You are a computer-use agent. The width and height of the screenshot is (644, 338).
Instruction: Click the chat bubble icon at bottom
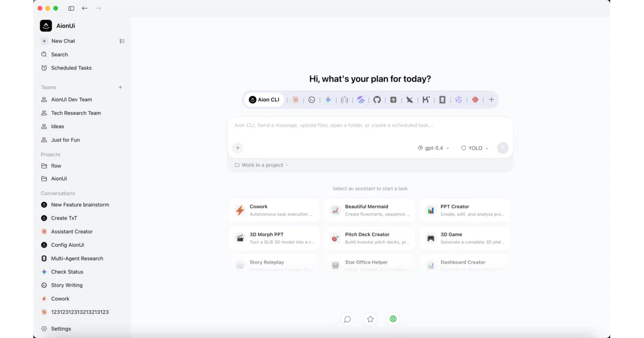point(347,319)
